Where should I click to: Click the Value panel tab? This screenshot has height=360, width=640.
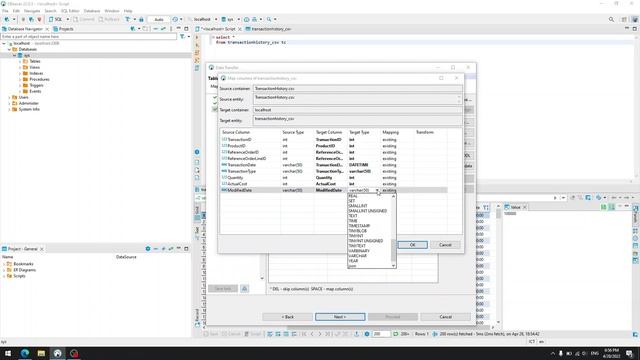(x=516, y=207)
